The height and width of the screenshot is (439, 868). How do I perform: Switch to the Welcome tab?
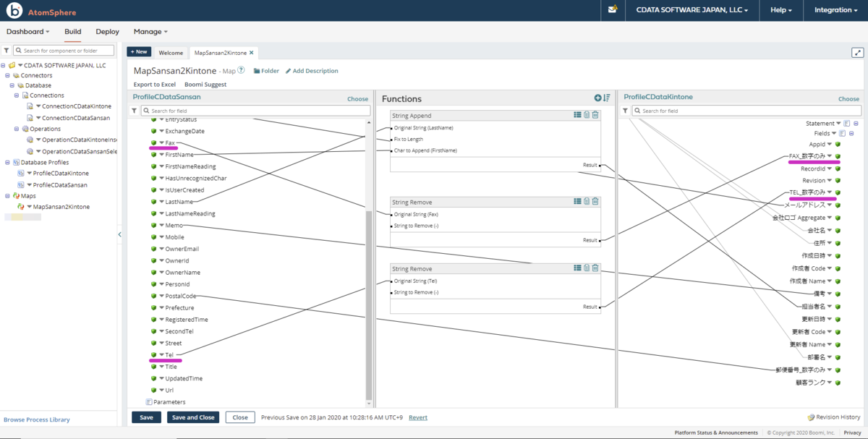pyautogui.click(x=171, y=53)
